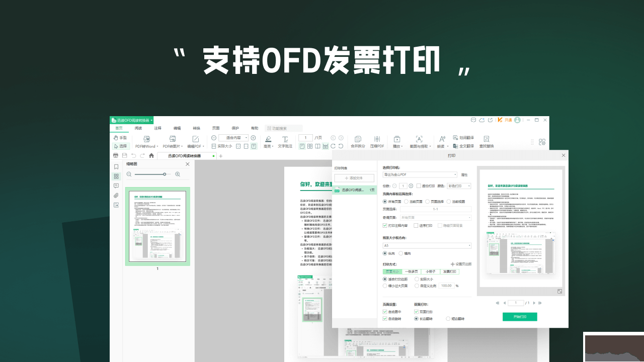Click the 播放 slideshow icon
The height and width of the screenshot is (362, 644).
[396, 139]
